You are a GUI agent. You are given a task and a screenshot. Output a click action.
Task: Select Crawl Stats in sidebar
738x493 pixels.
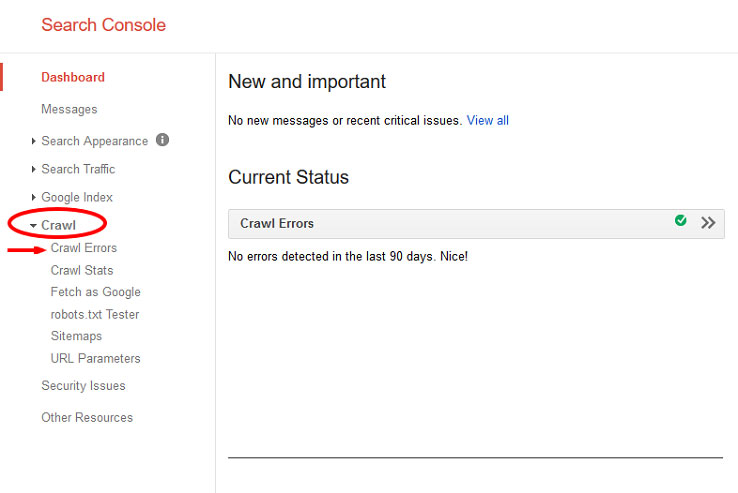point(82,270)
